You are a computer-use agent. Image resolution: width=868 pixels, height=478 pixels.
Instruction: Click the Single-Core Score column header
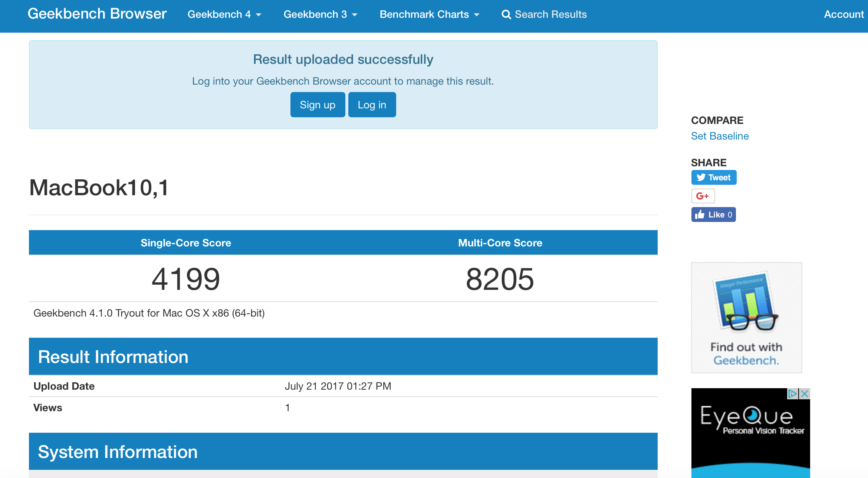click(186, 243)
